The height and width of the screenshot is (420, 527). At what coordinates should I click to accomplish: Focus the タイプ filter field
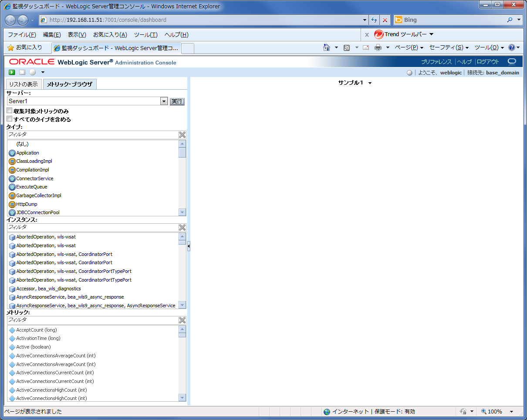click(x=92, y=135)
